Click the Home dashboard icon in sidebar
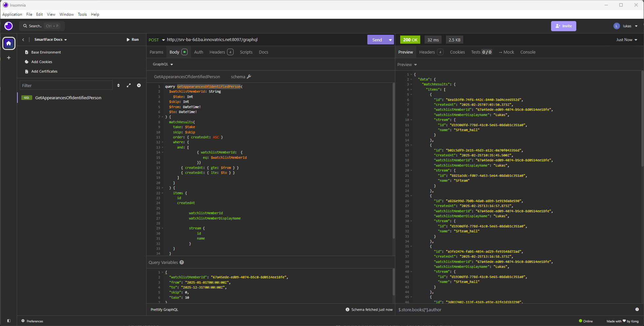The image size is (644, 326). (x=9, y=43)
